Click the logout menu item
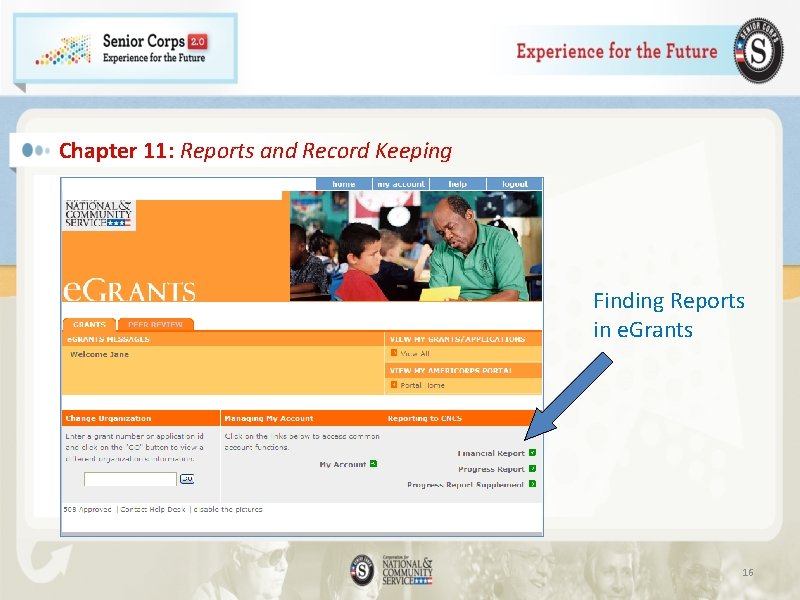800x600 pixels. [x=515, y=184]
